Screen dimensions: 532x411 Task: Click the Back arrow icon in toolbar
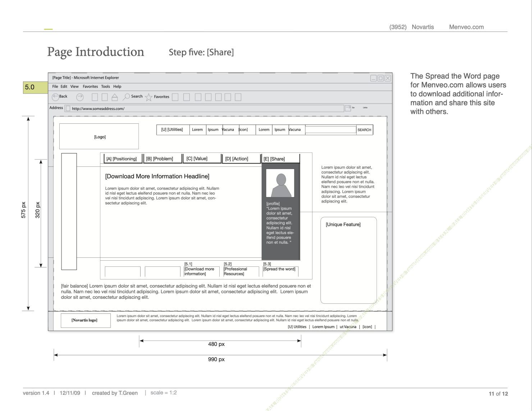pos(55,97)
